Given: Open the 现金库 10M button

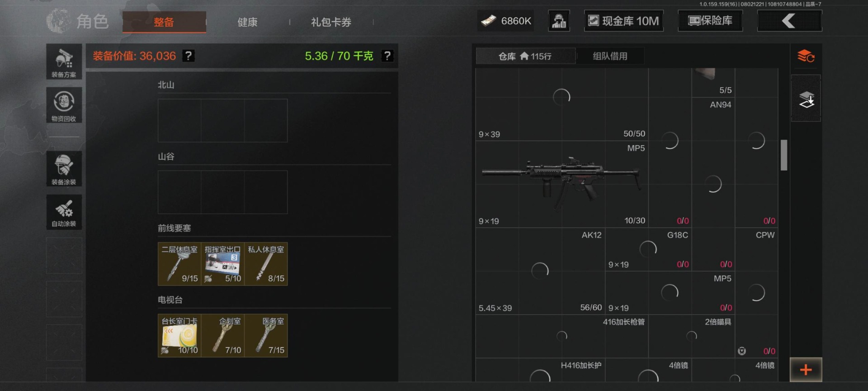Looking at the screenshot, I should [624, 21].
